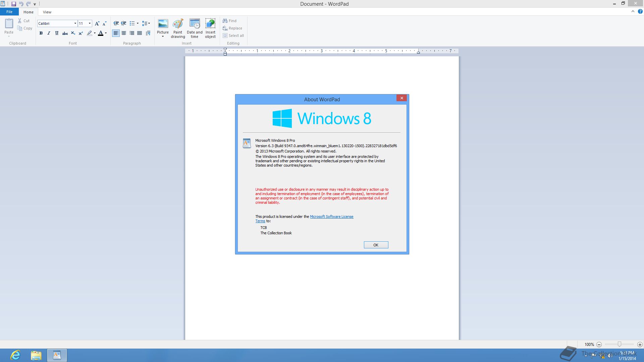Insert Date and time
This screenshot has width=644, height=362.
tap(195, 28)
